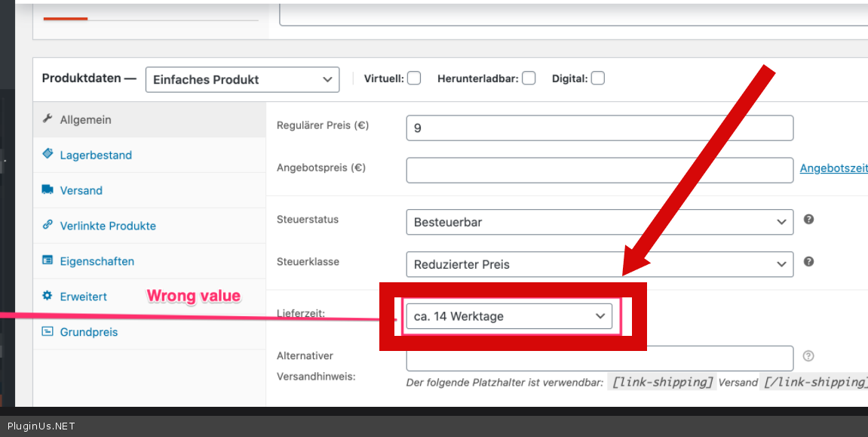Check the Digital checkbox

coord(597,78)
